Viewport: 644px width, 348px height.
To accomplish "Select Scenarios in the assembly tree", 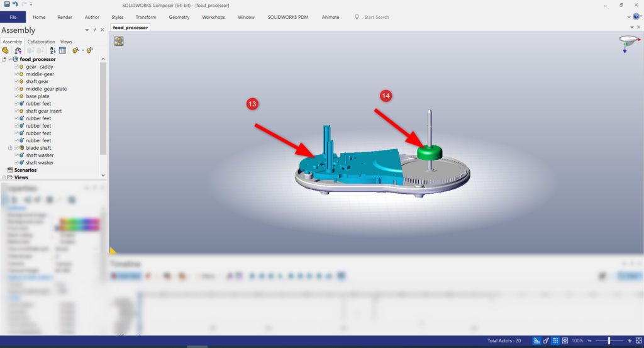I will [x=25, y=170].
